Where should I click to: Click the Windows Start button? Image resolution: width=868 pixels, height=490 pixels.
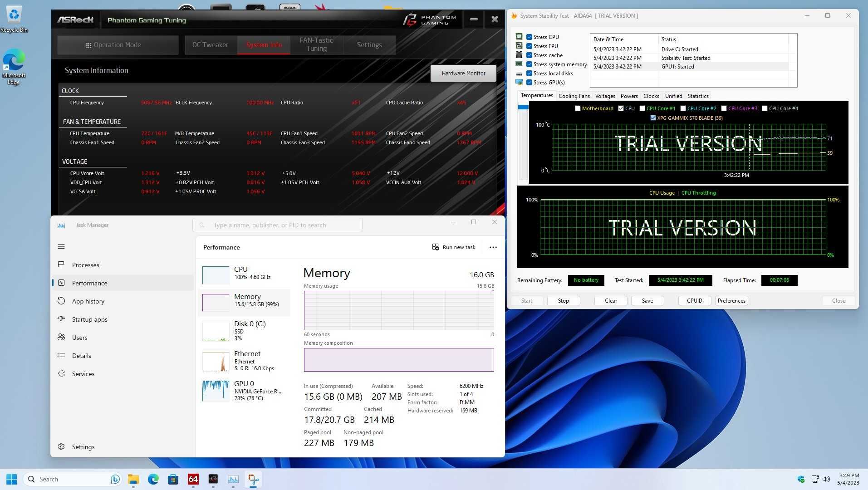[x=12, y=479]
